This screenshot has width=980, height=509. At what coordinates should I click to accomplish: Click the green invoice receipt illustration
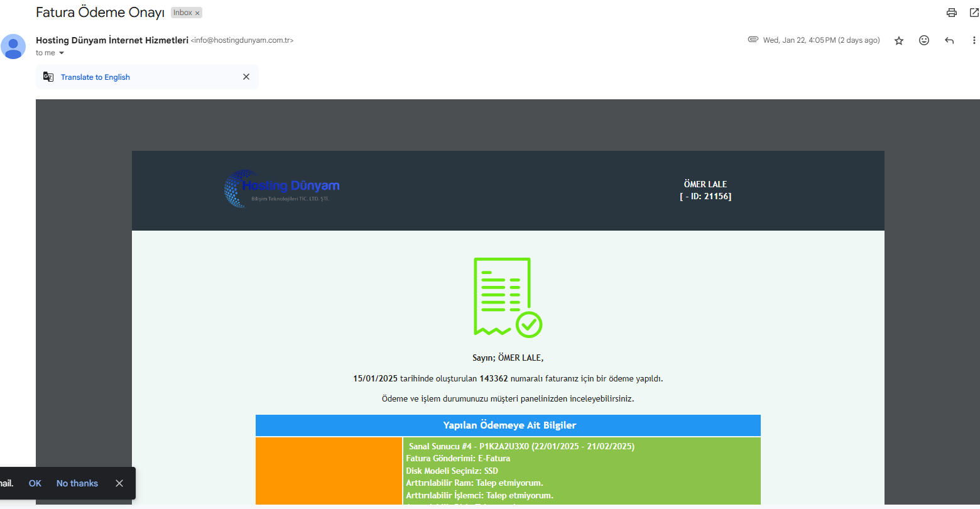click(x=508, y=297)
